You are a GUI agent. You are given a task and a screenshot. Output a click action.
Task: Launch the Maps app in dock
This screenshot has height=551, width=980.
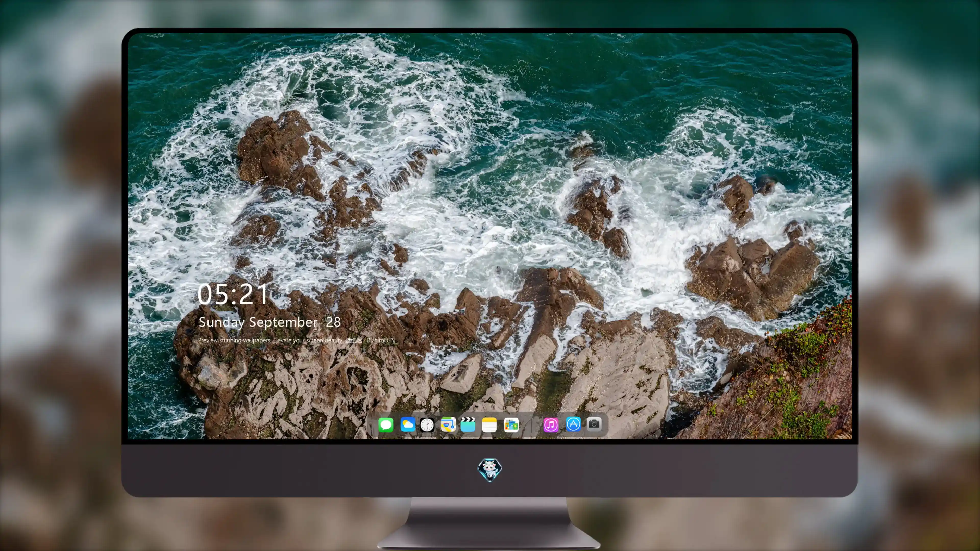(x=448, y=424)
